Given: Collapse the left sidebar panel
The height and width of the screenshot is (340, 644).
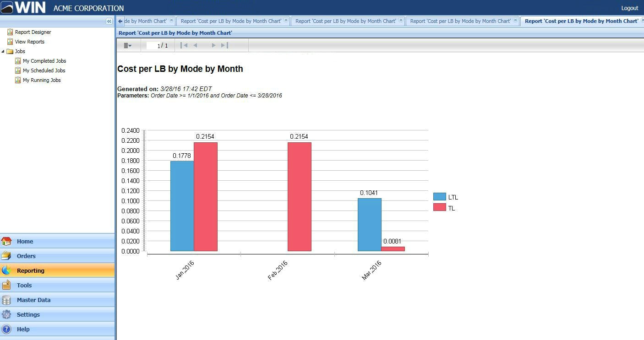Looking at the screenshot, I should (109, 22).
